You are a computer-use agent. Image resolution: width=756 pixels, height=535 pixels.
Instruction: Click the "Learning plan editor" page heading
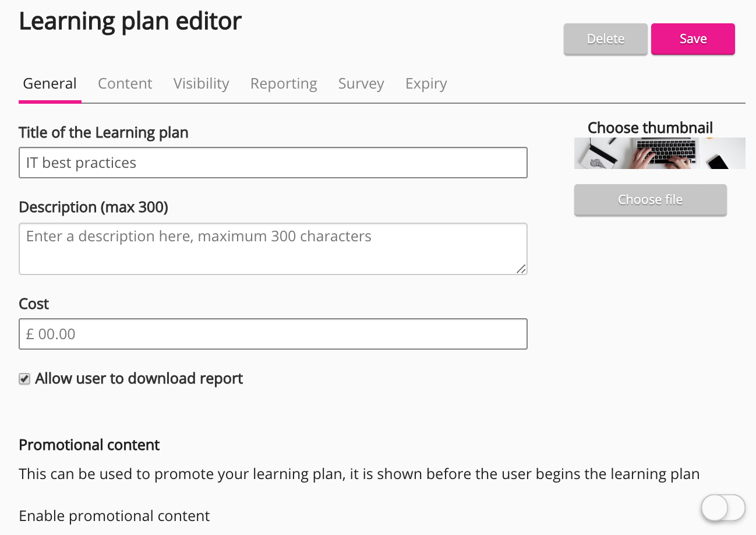[x=130, y=22]
